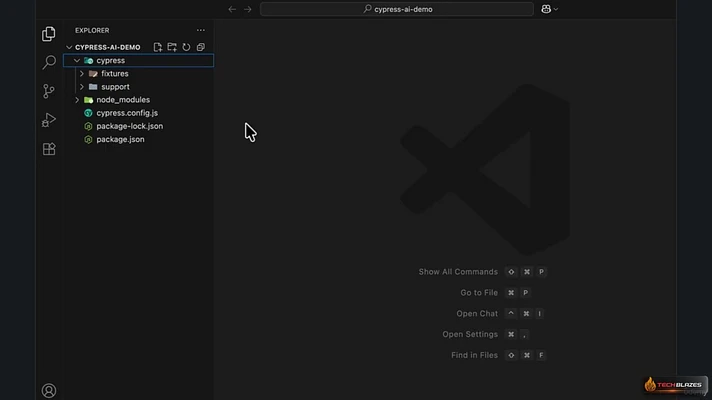Image resolution: width=712 pixels, height=400 pixels.
Task: Click the New Folder icon
Action: click(x=172, y=47)
